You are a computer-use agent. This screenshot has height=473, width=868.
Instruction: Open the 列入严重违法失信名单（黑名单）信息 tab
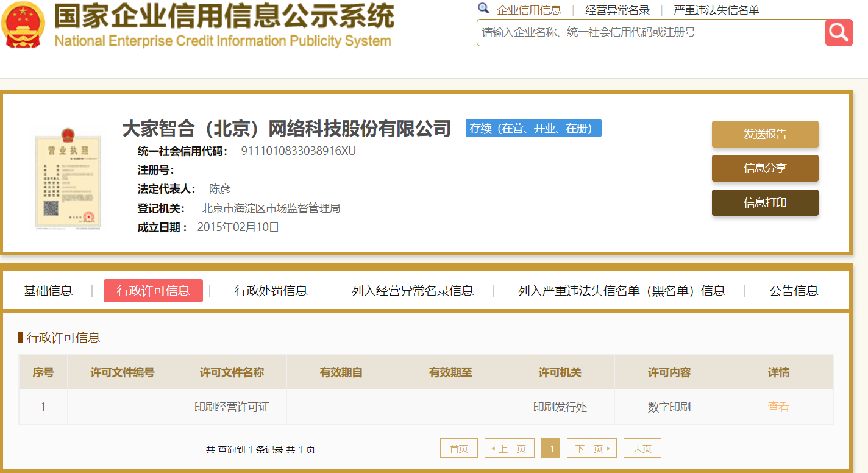pyautogui.click(x=622, y=291)
